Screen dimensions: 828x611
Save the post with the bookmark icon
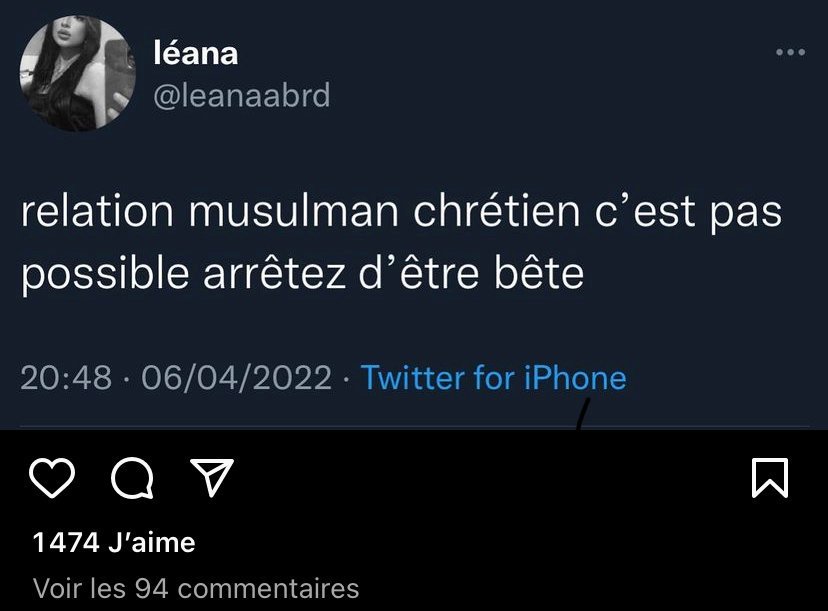pyautogui.click(x=769, y=479)
